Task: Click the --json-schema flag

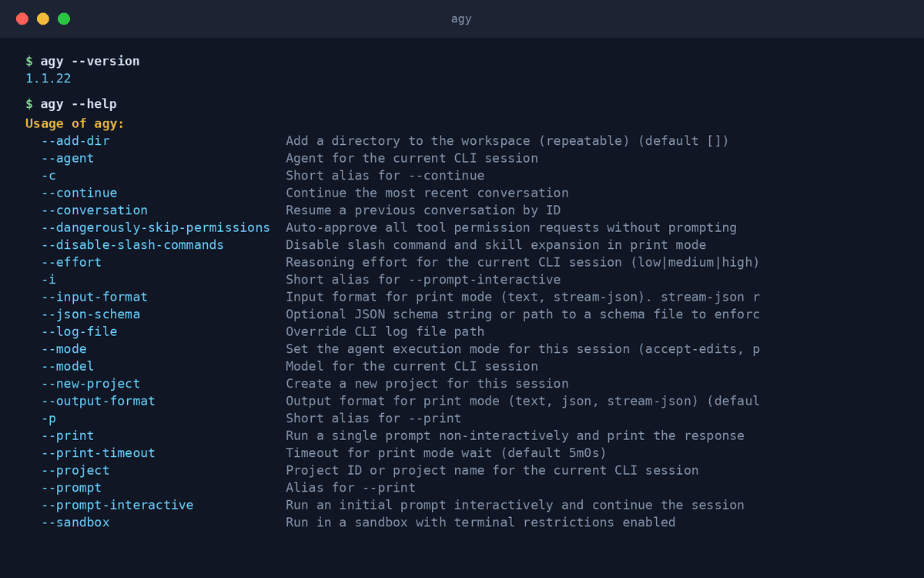Action: click(91, 314)
